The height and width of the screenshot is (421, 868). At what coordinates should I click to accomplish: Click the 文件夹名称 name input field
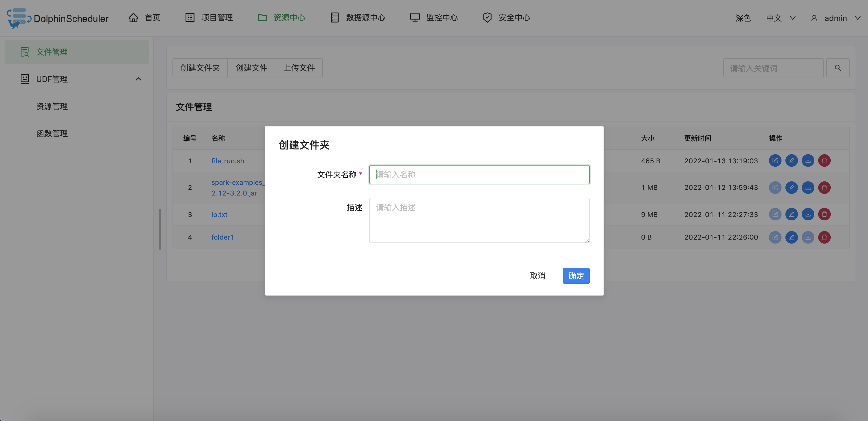pos(479,174)
